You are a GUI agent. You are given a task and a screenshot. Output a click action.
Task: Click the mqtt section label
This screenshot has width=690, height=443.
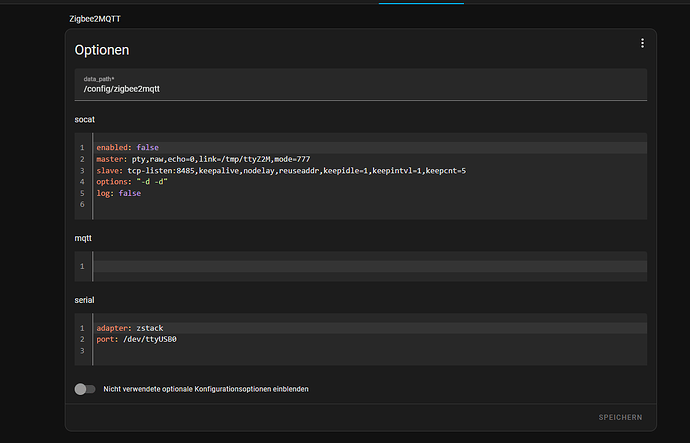[83, 238]
